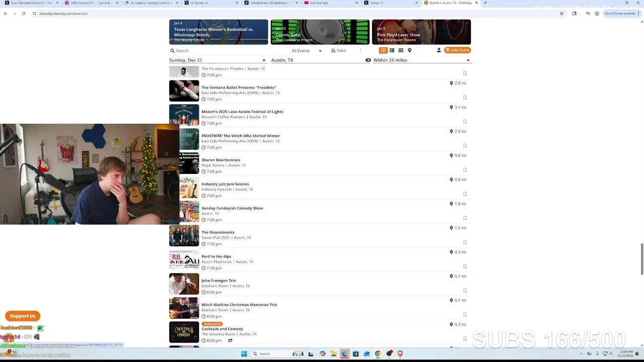The width and height of the screenshot is (644, 362).
Task: Open the All Events category dropdown
Action: click(306, 51)
